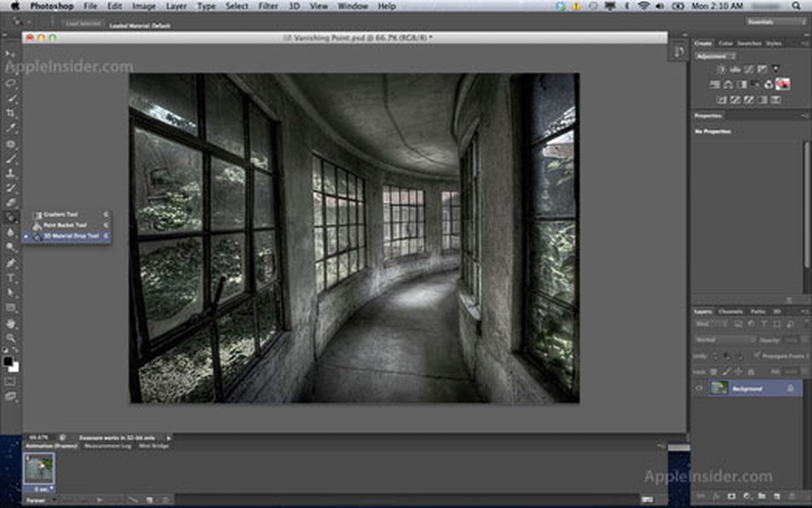Image resolution: width=812 pixels, height=508 pixels.
Task: Click the Properties panel scrollbar
Action: coord(806,203)
